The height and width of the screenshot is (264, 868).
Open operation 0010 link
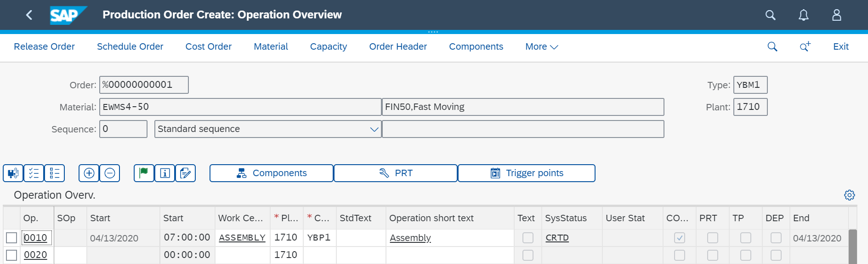click(35, 238)
